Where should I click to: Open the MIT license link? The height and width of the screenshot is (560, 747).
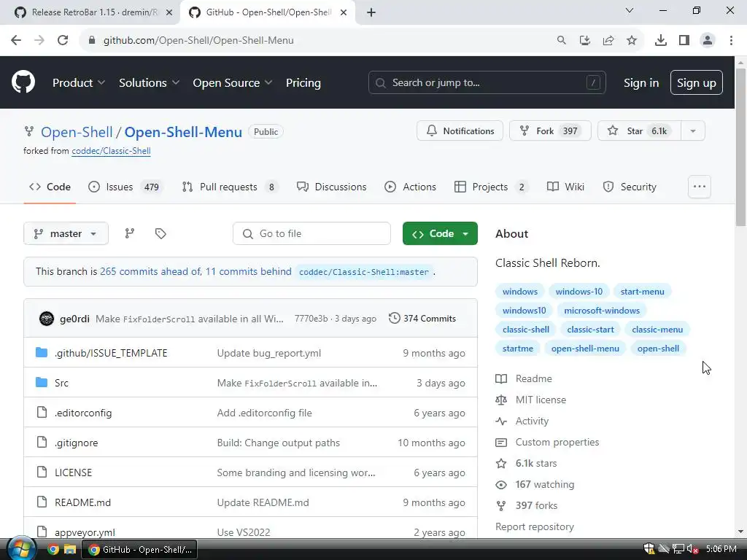(541, 400)
